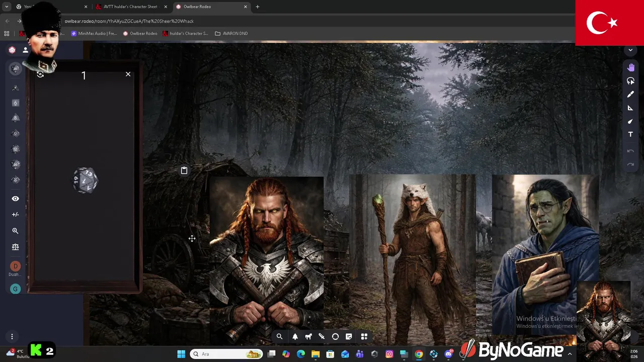Viewport: 644px width, 362px height.
Task: Open the add-extensions grid dock icon
Action: (364, 337)
